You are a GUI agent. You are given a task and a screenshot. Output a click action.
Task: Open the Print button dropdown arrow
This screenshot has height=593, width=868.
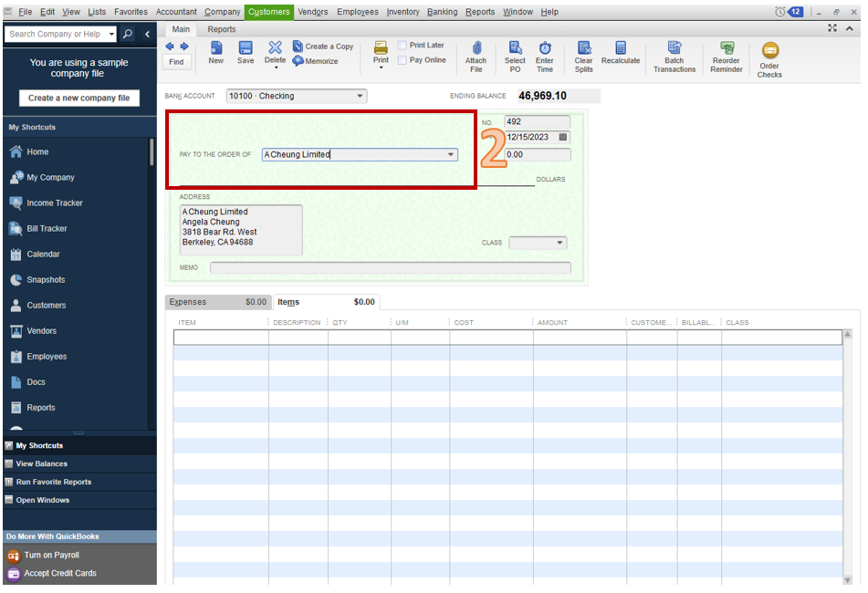point(381,68)
